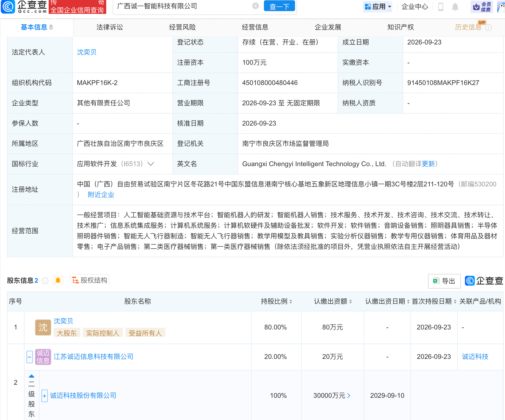Go to the 经营信息 tab
Screen dimensions: 505x420
(x=255, y=27)
